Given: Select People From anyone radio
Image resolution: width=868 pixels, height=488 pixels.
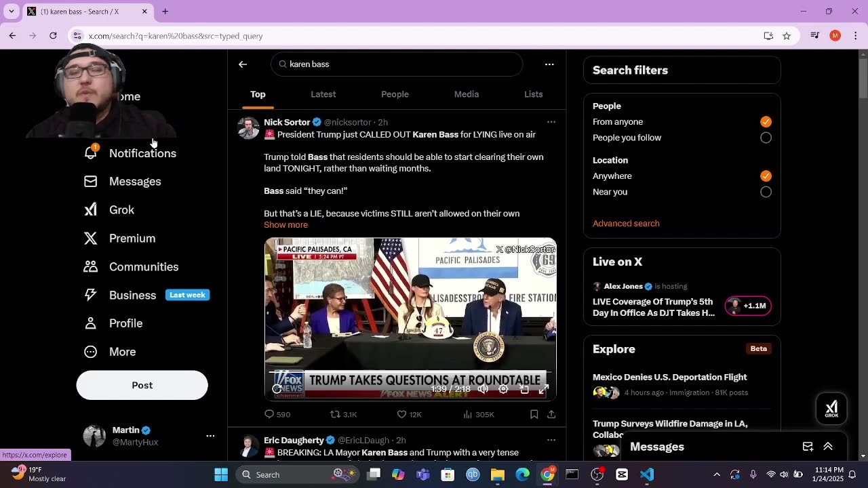Looking at the screenshot, I should [766, 122].
